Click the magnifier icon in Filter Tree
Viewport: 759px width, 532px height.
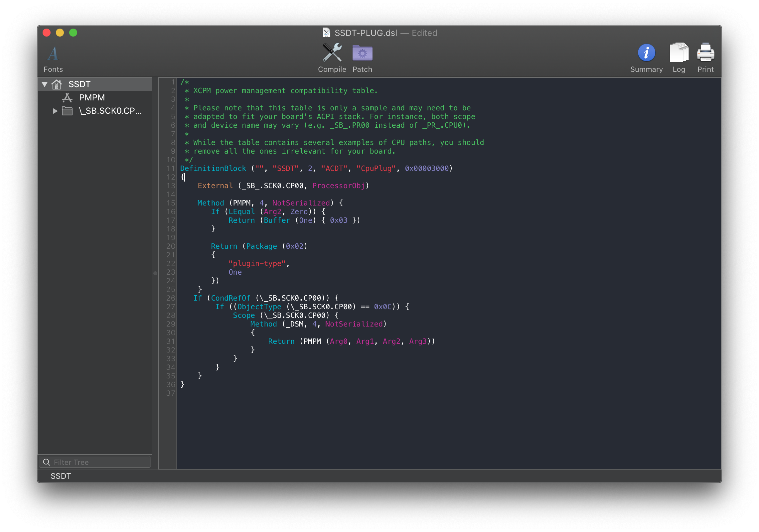pos(47,462)
